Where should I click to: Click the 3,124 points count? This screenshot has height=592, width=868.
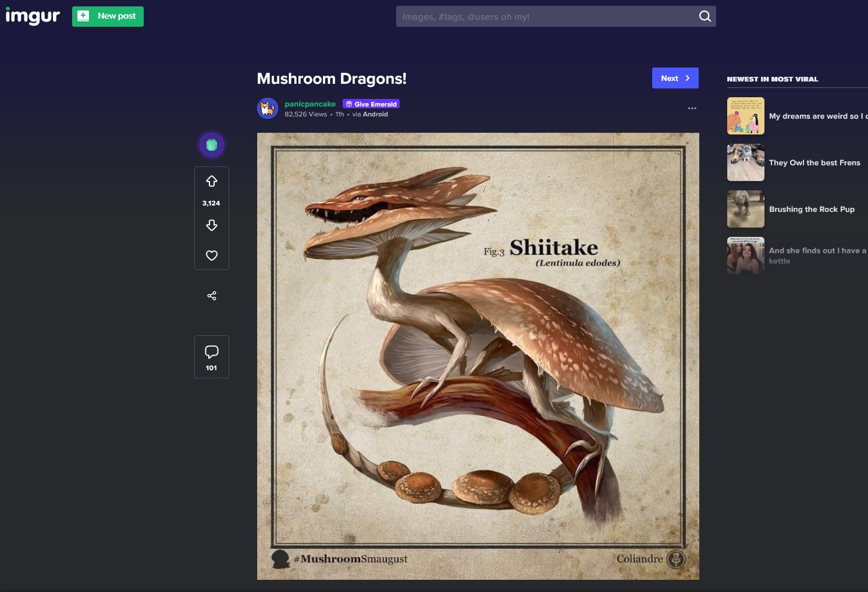click(211, 203)
